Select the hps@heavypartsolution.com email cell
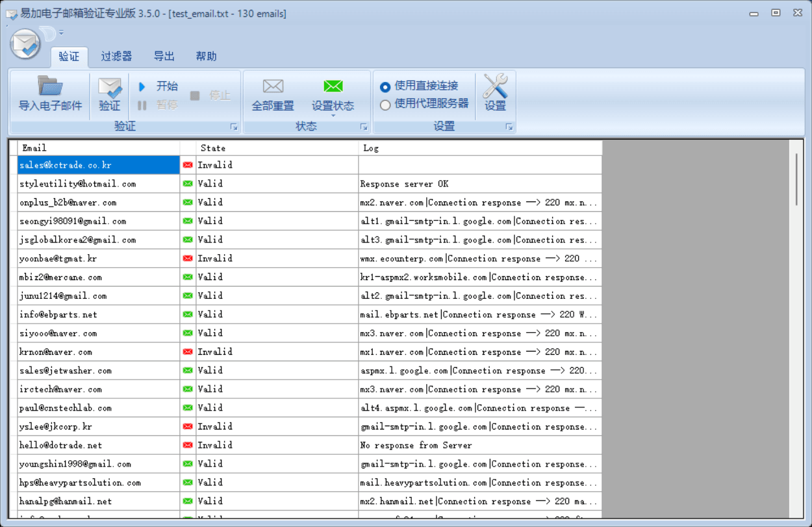The width and height of the screenshot is (812, 527). click(x=99, y=483)
